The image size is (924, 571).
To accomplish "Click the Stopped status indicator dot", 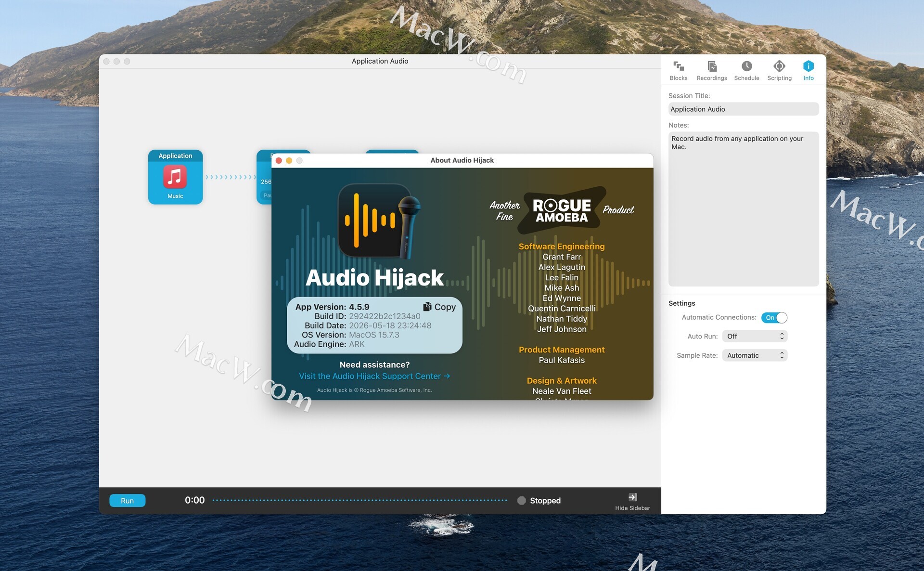I will pos(521,501).
